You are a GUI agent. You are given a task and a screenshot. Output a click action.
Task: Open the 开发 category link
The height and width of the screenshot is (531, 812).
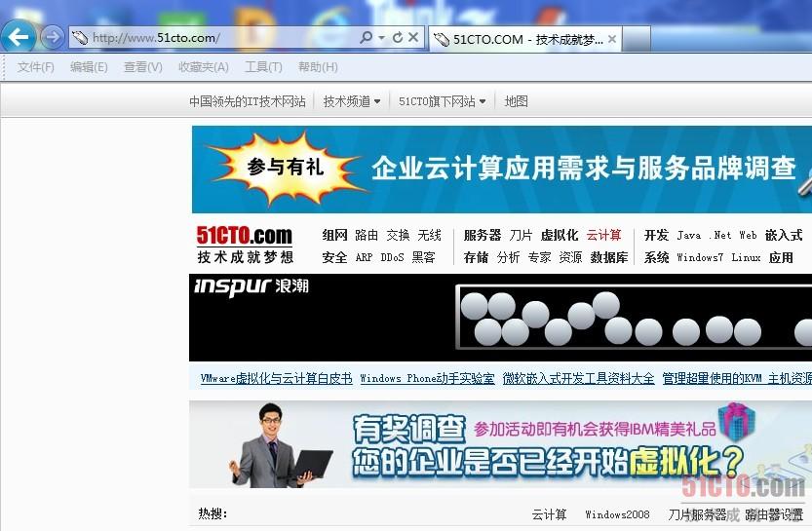click(657, 236)
